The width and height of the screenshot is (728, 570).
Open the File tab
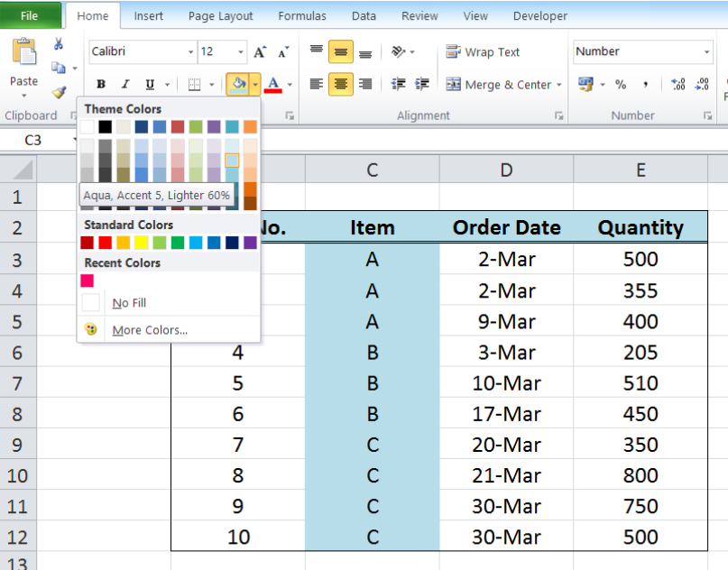click(x=29, y=15)
